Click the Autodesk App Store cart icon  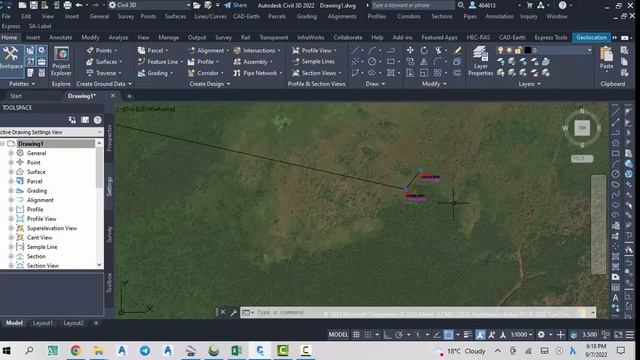pyautogui.click(x=530, y=5)
